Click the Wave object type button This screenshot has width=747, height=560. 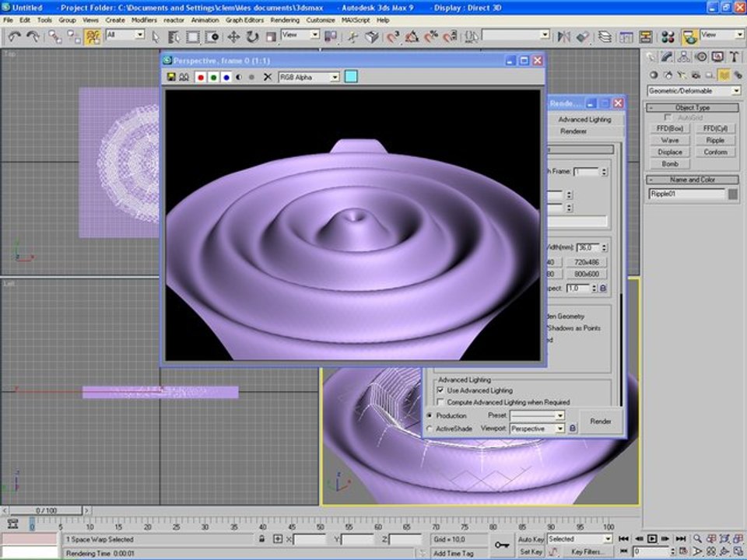pos(669,140)
